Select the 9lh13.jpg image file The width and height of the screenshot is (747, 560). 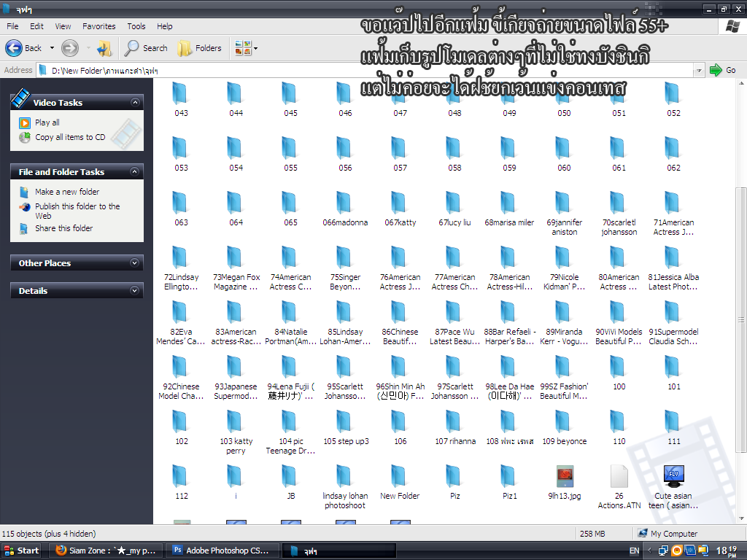[565, 483]
